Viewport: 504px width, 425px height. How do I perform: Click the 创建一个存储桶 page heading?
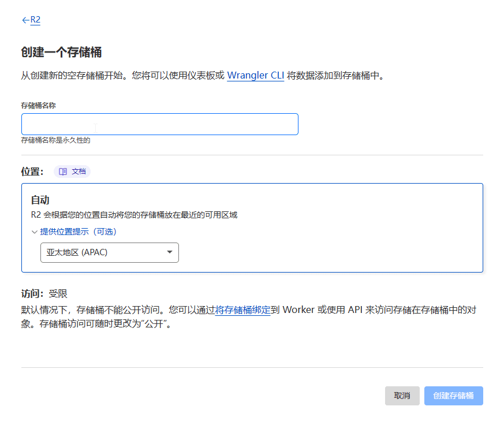pos(62,53)
